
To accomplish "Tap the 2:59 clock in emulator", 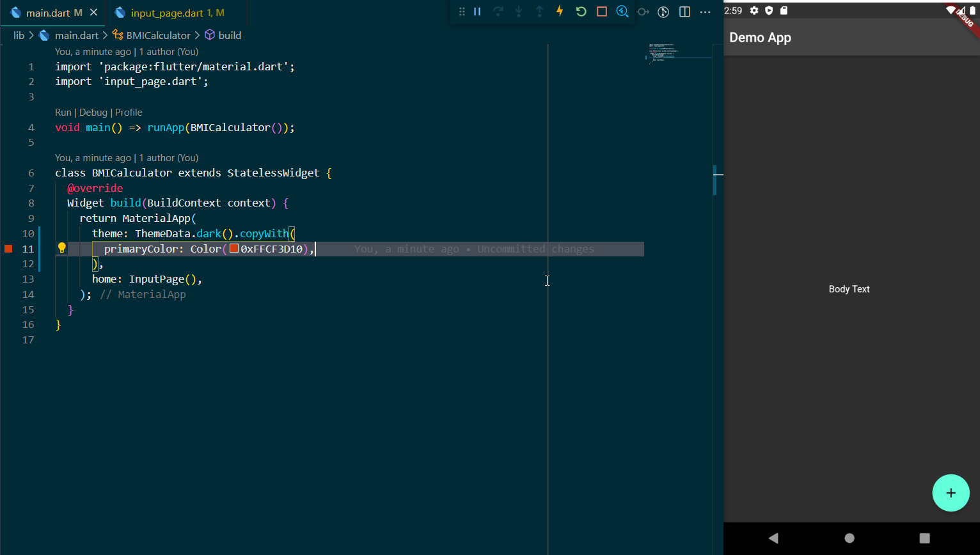I will pyautogui.click(x=733, y=10).
